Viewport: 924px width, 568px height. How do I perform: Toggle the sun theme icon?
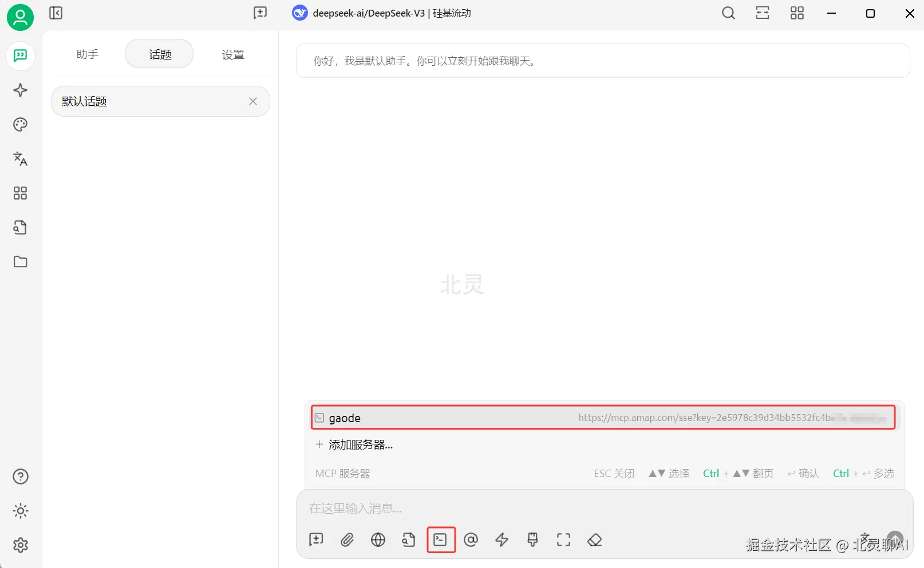pos(20,511)
